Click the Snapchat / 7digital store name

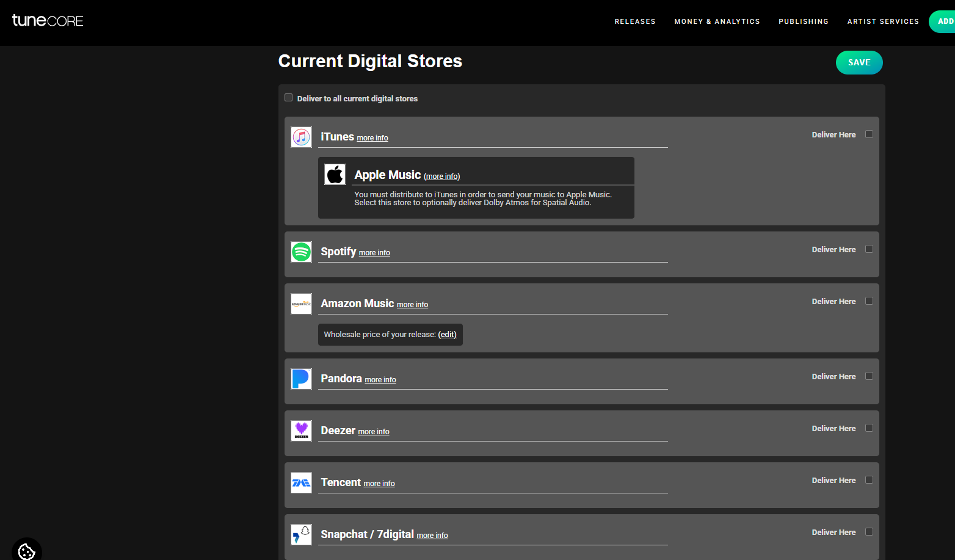[367, 534]
